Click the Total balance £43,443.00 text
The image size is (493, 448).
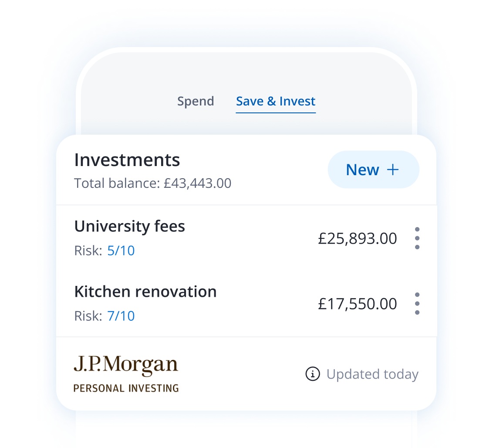click(152, 183)
